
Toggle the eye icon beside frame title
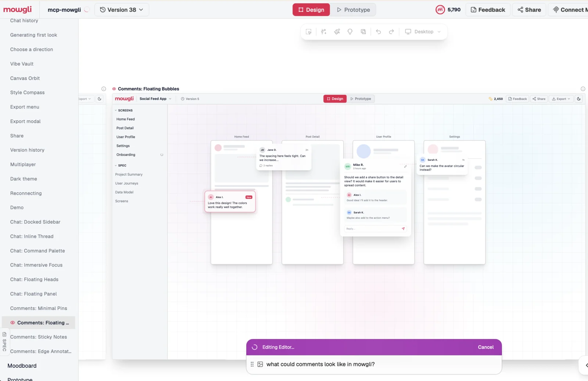pyautogui.click(x=114, y=89)
